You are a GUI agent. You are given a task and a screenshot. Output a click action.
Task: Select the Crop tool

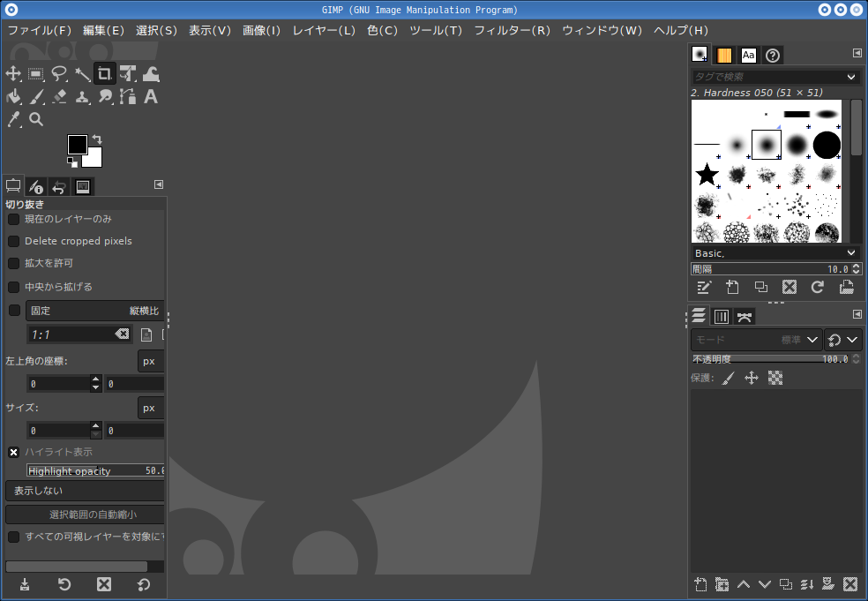[105, 73]
